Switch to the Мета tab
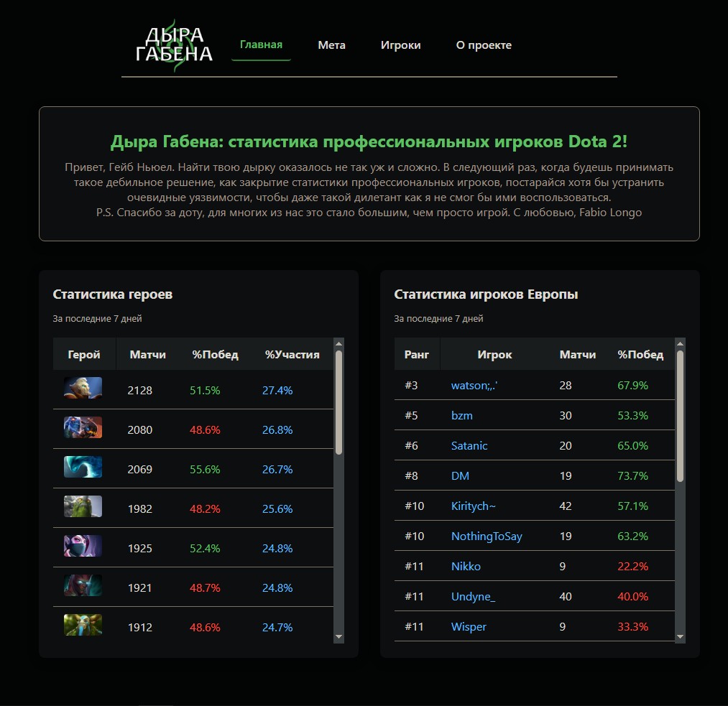Viewport: 728px width, 706px height. [x=331, y=45]
